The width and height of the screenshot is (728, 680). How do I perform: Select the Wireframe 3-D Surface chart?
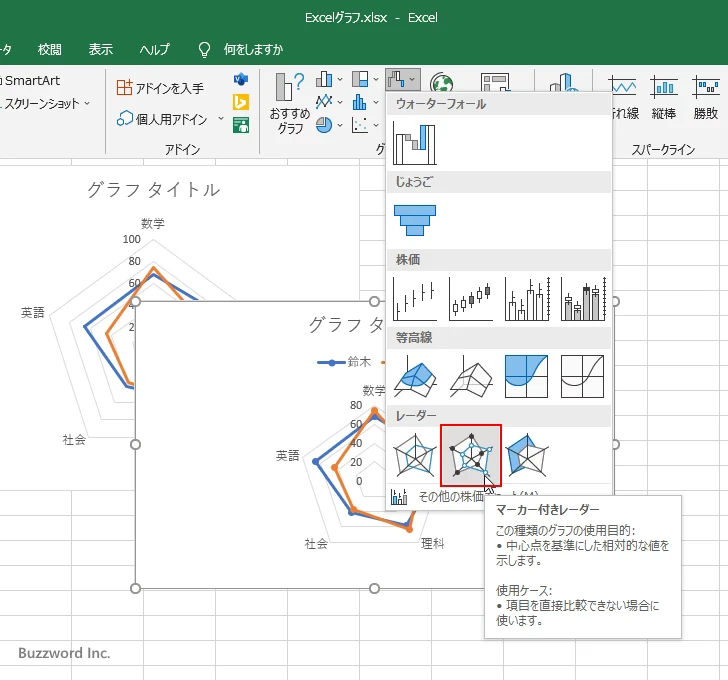click(471, 376)
